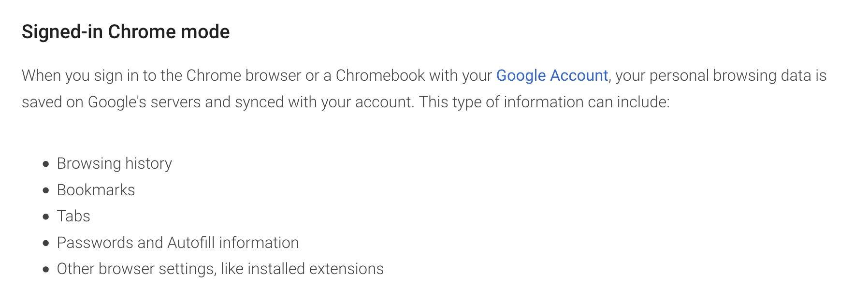Open the Google Account link
868x290 pixels.
tap(552, 76)
